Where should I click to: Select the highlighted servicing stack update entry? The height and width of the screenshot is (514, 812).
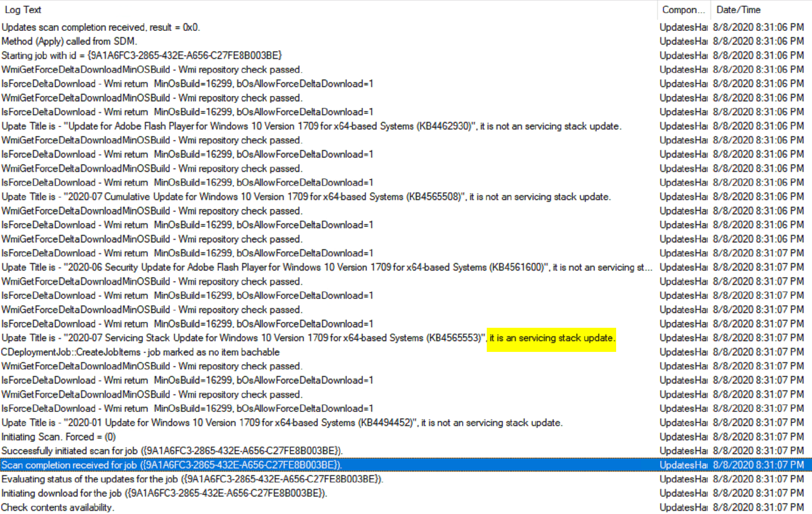pyautogui.click(x=312, y=338)
